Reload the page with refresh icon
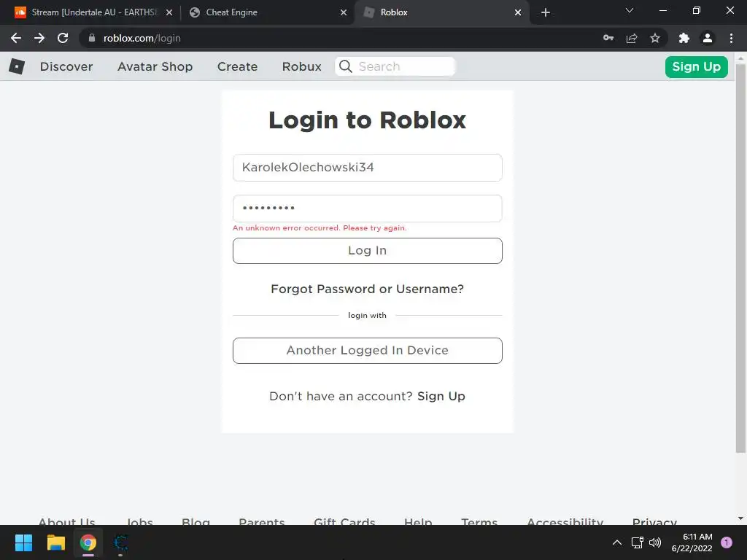The width and height of the screenshot is (747, 560). tap(63, 38)
